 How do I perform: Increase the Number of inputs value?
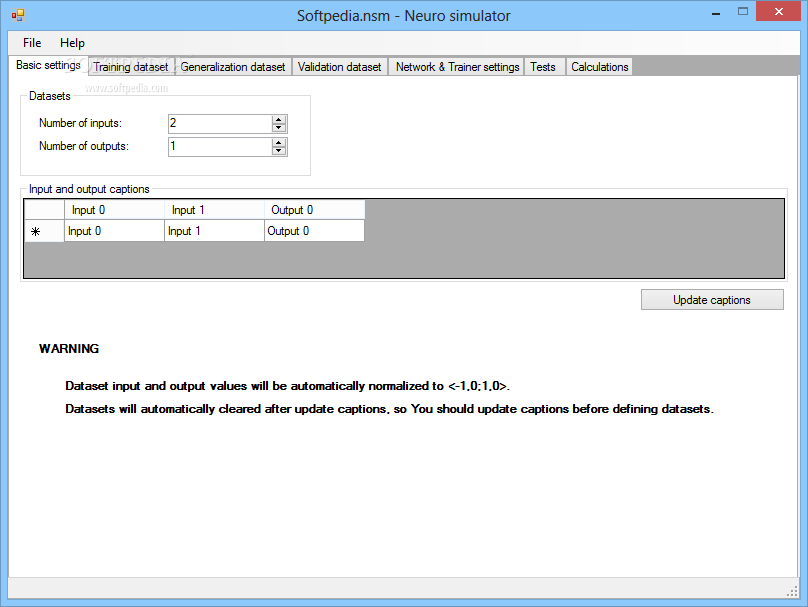point(279,120)
